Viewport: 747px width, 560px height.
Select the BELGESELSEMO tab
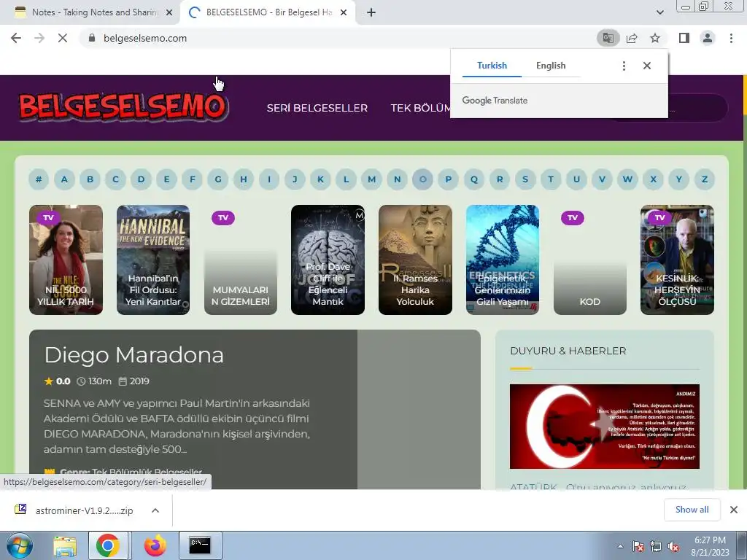267,12
